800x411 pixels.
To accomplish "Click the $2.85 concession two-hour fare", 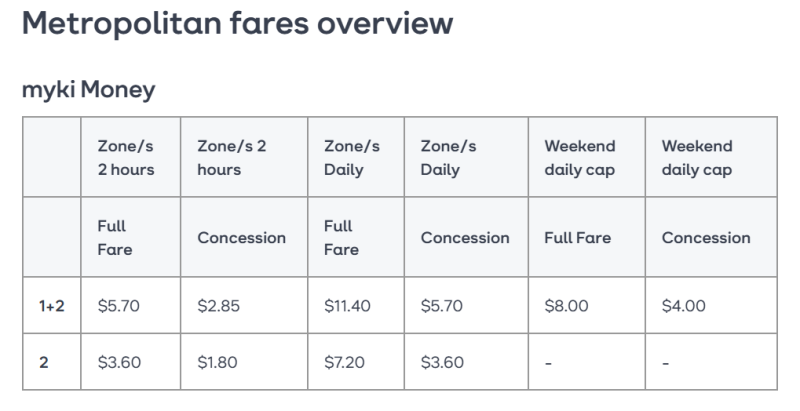I will click(218, 305).
